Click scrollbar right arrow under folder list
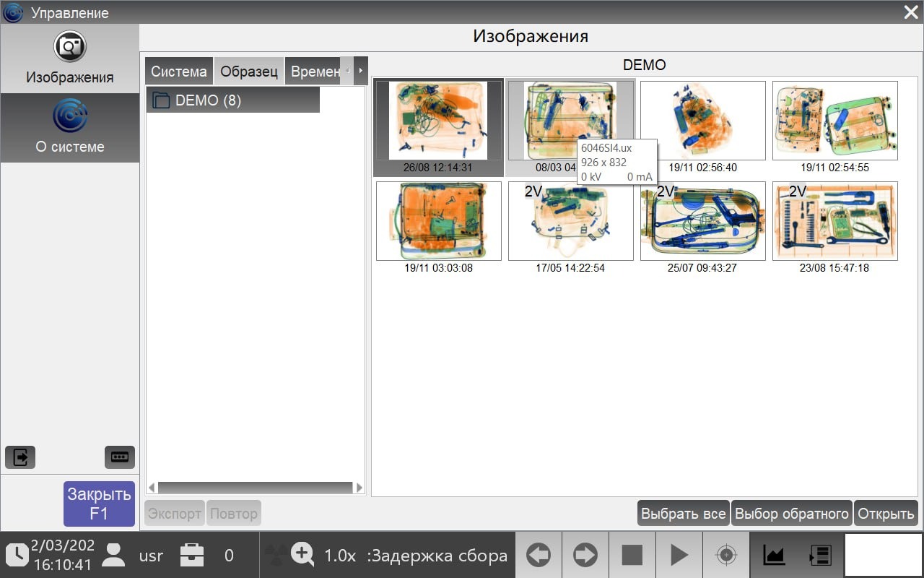 [359, 488]
